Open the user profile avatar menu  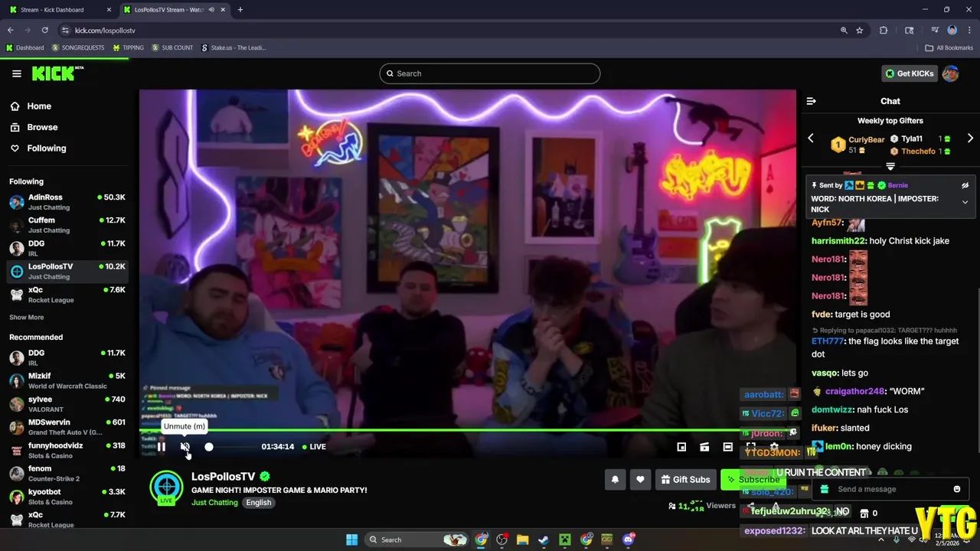(950, 73)
